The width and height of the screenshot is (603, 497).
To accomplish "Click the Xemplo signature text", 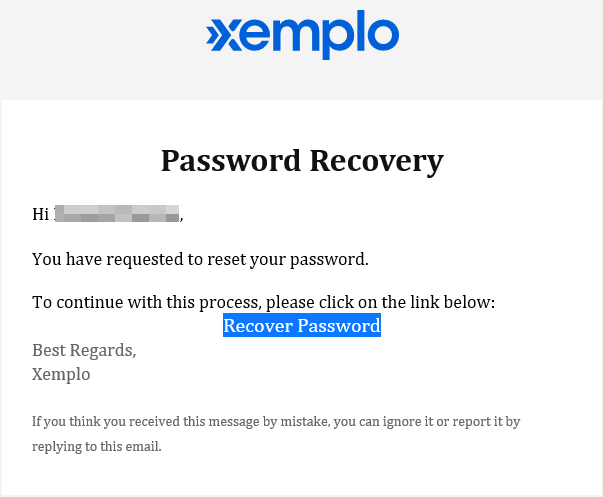I will (x=61, y=374).
